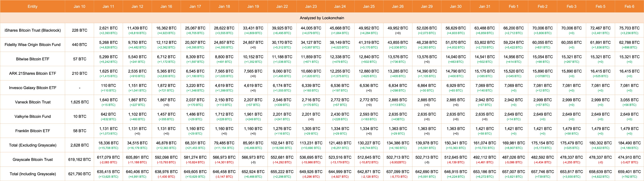Click the Invesco cell showing 110 BTC
644x181 pixels.
click(108, 88)
